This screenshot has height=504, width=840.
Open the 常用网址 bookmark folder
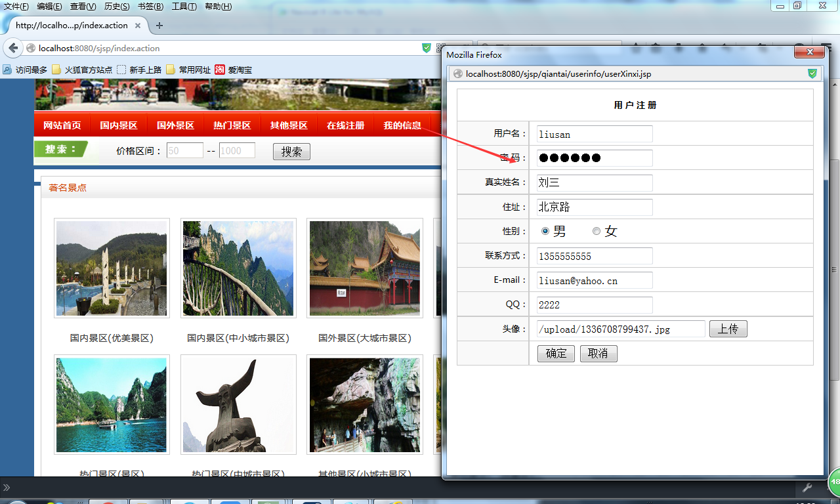tap(188, 70)
